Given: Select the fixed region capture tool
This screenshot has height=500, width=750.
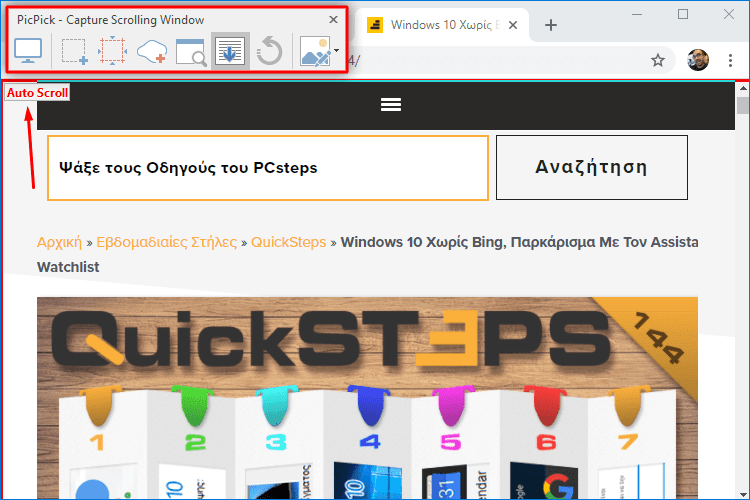Looking at the screenshot, I should click(x=112, y=51).
